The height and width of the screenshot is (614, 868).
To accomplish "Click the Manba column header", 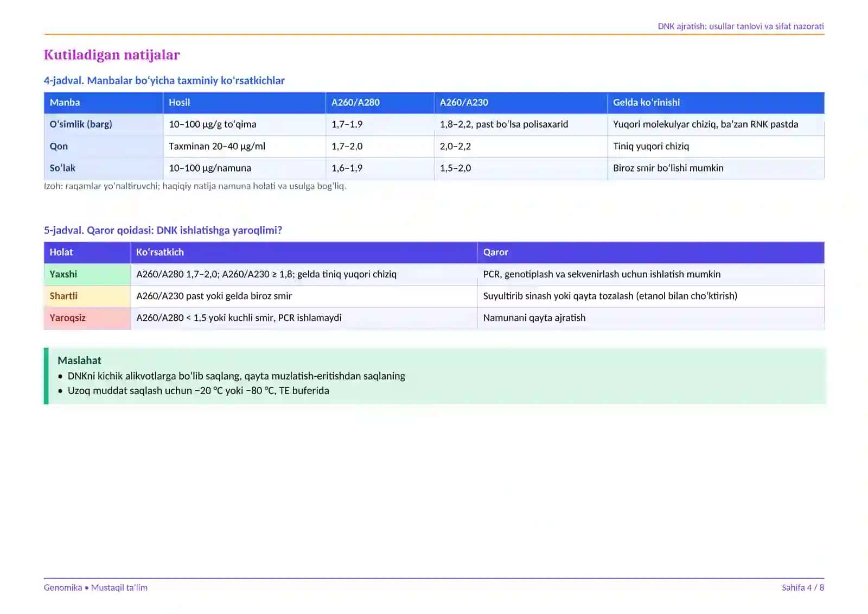I will click(104, 103).
